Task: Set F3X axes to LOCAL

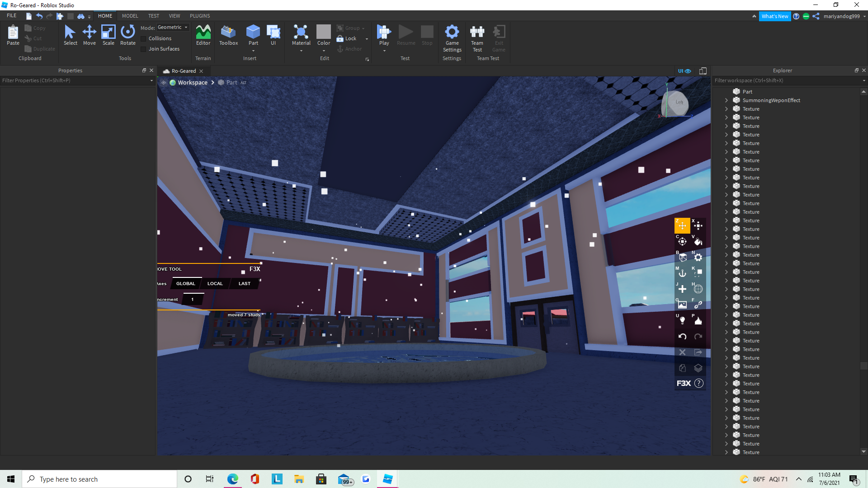Action: (215, 284)
